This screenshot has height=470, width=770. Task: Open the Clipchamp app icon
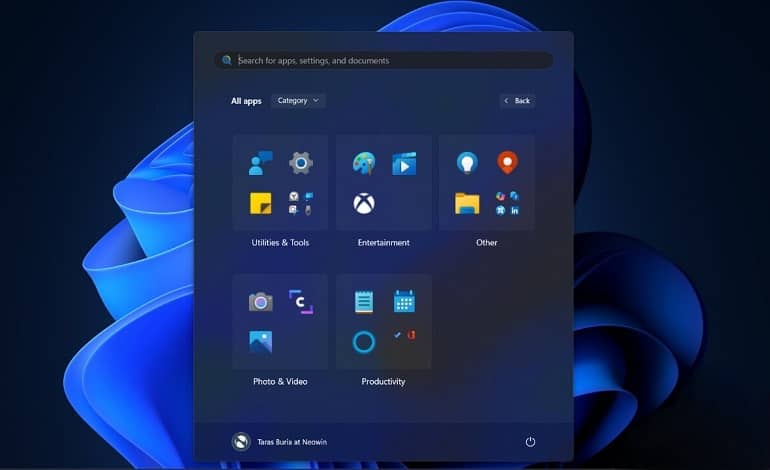click(x=301, y=302)
